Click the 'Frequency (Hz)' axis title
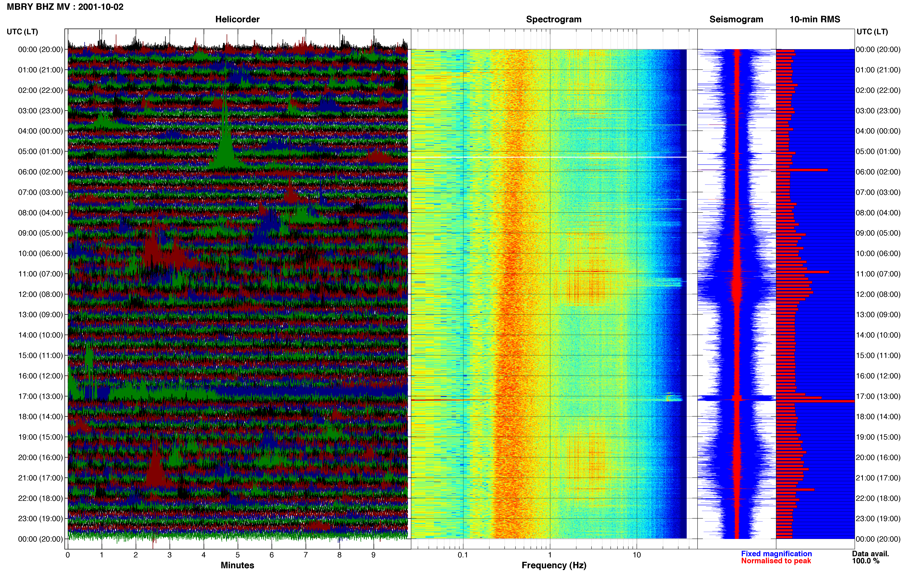This screenshot has width=924, height=578. point(554,565)
